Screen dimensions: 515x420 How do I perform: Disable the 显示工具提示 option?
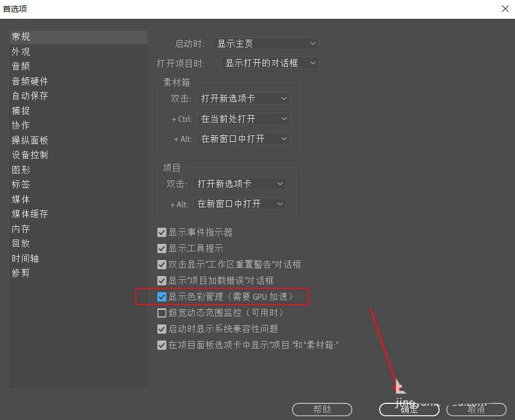162,248
